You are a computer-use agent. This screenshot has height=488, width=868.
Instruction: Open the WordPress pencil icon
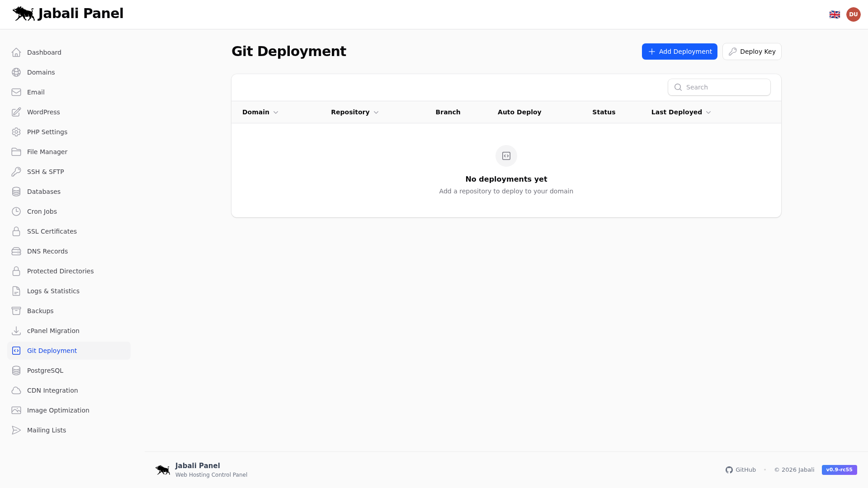click(16, 112)
